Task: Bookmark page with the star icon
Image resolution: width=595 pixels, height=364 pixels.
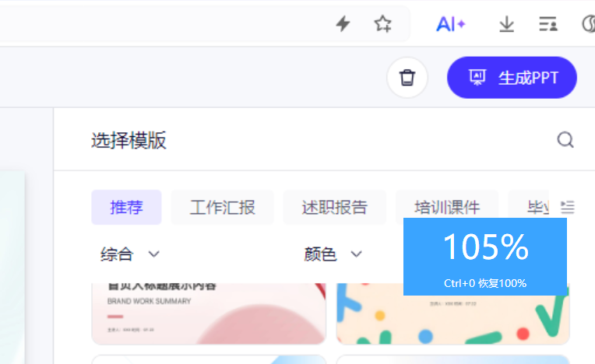Action: (x=382, y=24)
